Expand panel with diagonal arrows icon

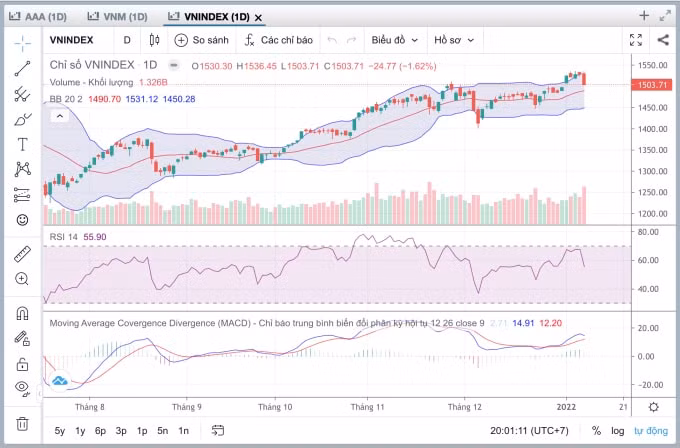tap(665, 16)
